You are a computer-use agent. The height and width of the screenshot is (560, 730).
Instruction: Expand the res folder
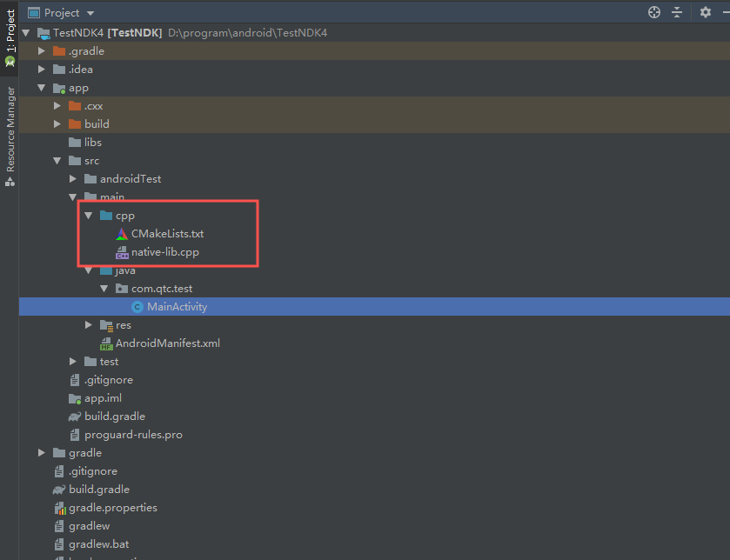coord(87,324)
